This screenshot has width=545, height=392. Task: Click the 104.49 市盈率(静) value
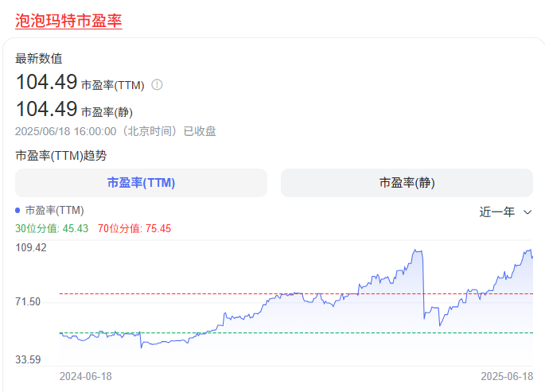coord(47,109)
